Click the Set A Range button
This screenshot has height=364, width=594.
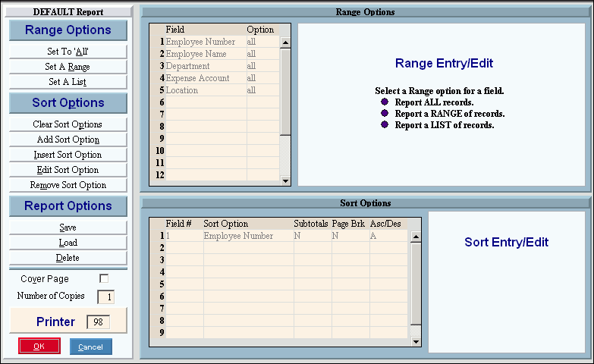click(x=68, y=67)
